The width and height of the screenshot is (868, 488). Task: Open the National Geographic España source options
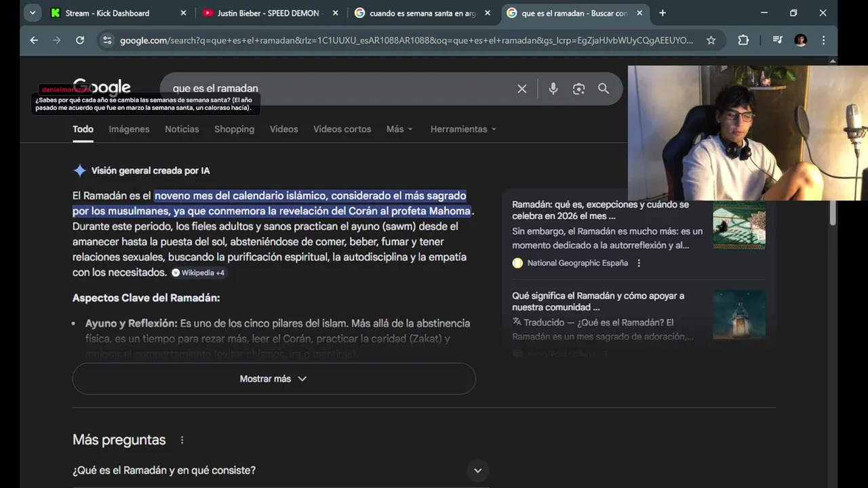point(639,263)
